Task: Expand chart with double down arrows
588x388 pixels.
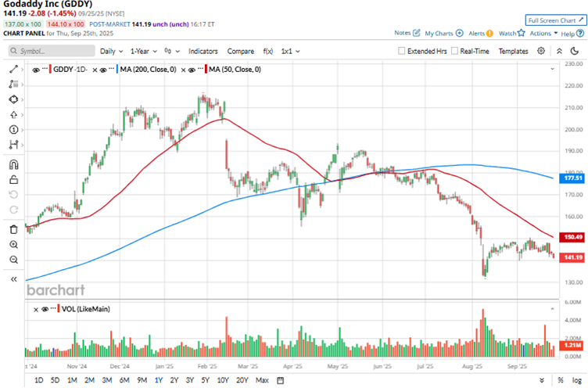Action: (x=542, y=380)
